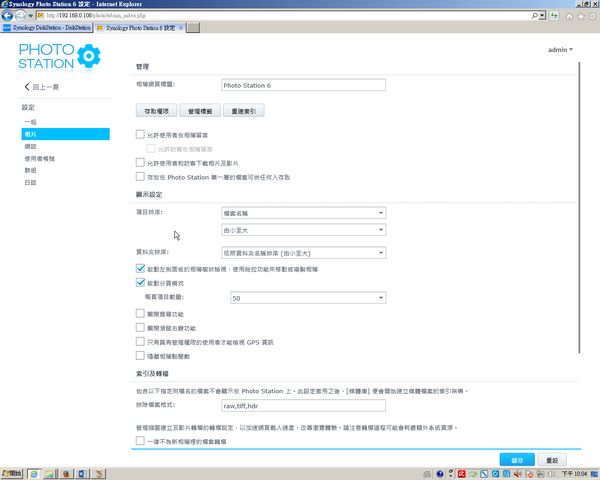Enable 隱藏相簿點閱數 checkbox
The image size is (600, 480).
[140, 356]
